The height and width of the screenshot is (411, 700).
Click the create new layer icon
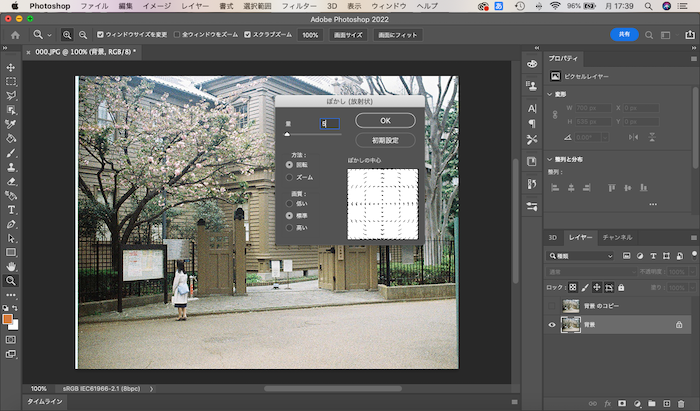tap(667, 403)
